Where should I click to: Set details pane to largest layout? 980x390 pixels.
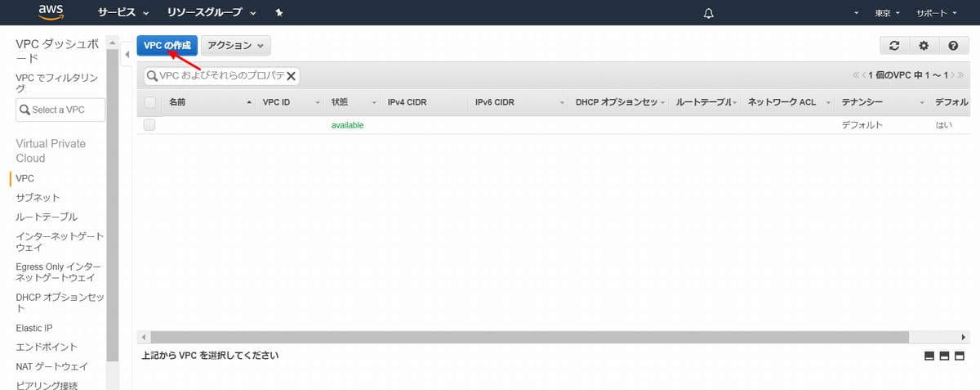click(960, 356)
